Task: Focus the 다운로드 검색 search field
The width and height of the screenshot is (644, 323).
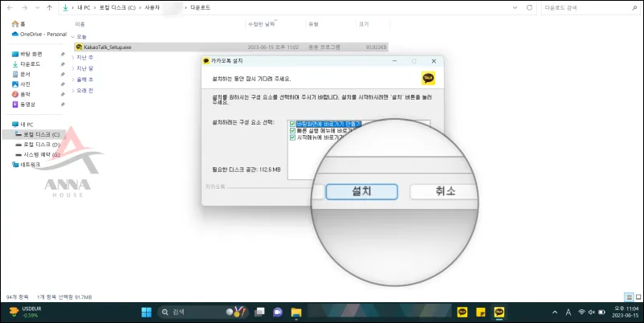Action: click(x=591, y=8)
